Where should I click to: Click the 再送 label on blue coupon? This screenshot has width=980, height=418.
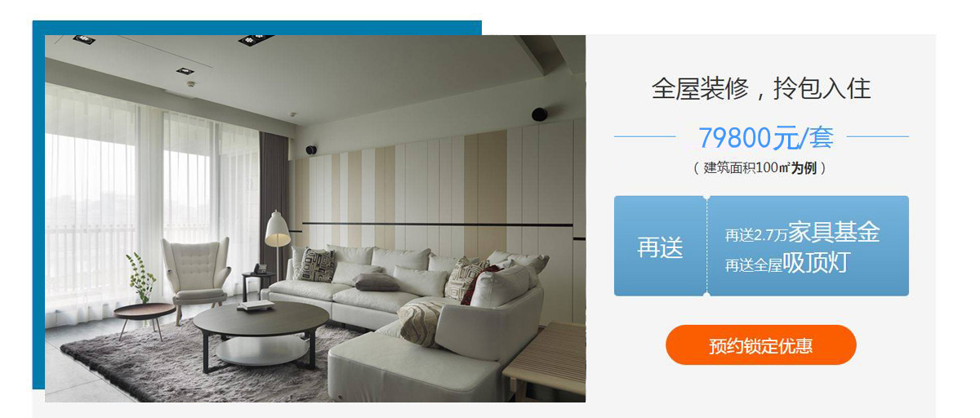coord(660,247)
